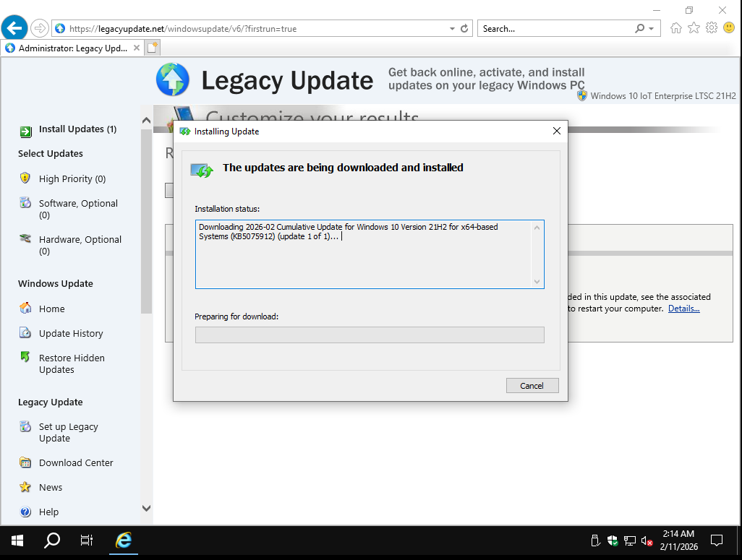Click the High Priority shield icon
The image size is (742, 560).
click(25, 178)
